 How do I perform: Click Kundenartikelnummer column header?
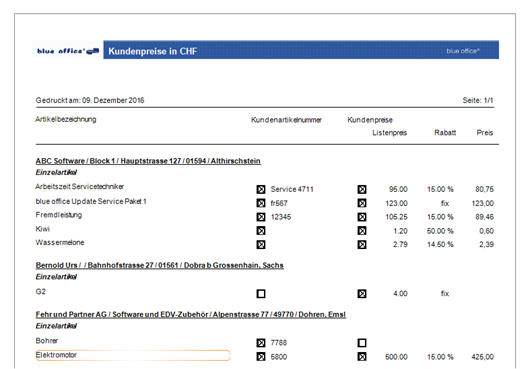pyautogui.click(x=286, y=120)
